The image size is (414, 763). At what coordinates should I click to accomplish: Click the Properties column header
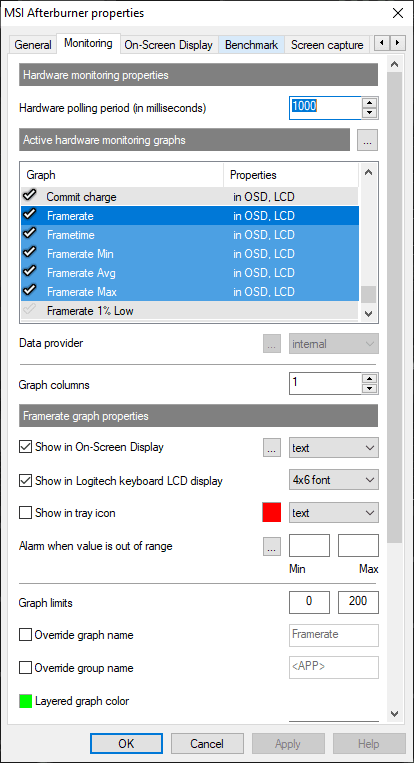291,175
